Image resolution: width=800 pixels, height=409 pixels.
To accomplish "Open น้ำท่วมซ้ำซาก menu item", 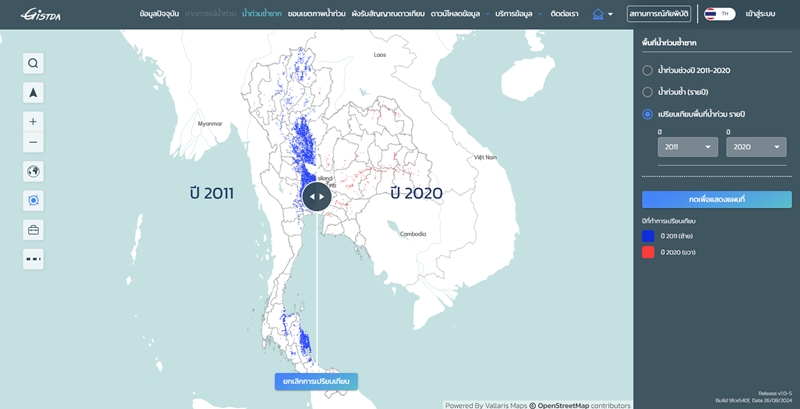I will pyautogui.click(x=262, y=14).
